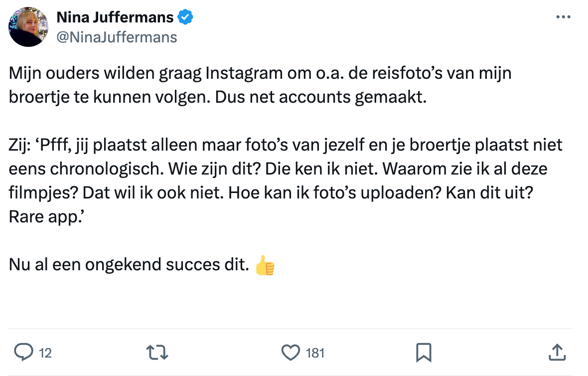Open the more options menu on the tweet
Image resolution: width=588 pixels, height=376 pixels.
pyautogui.click(x=563, y=17)
